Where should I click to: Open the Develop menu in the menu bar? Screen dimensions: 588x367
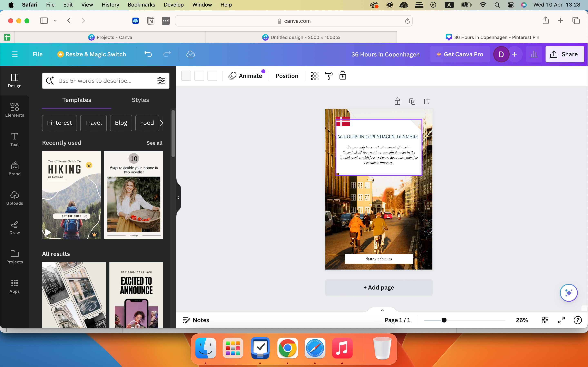coord(173,5)
